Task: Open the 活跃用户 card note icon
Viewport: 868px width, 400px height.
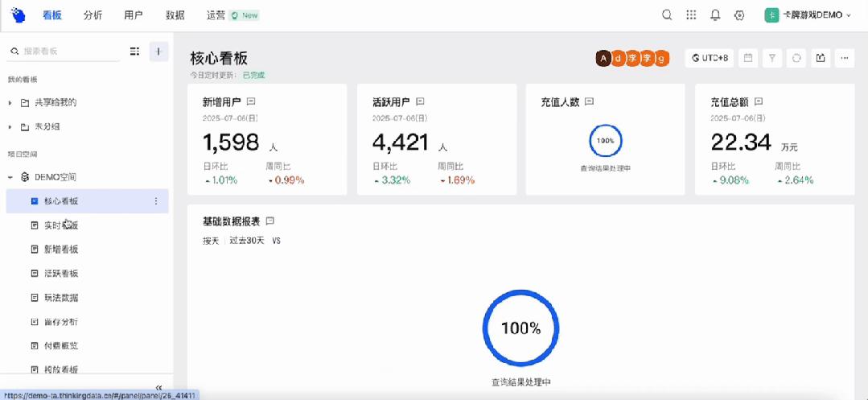Action: [x=420, y=101]
